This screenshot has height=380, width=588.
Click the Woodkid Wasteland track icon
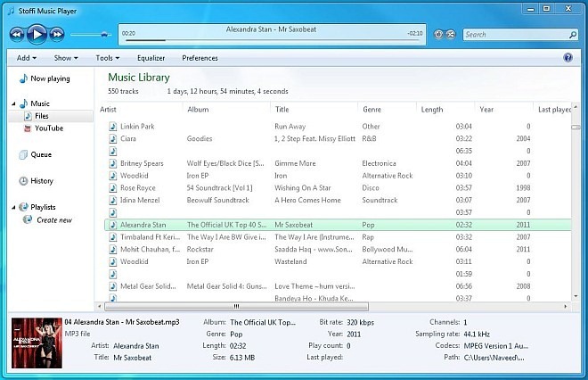pyautogui.click(x=113, y=261)
